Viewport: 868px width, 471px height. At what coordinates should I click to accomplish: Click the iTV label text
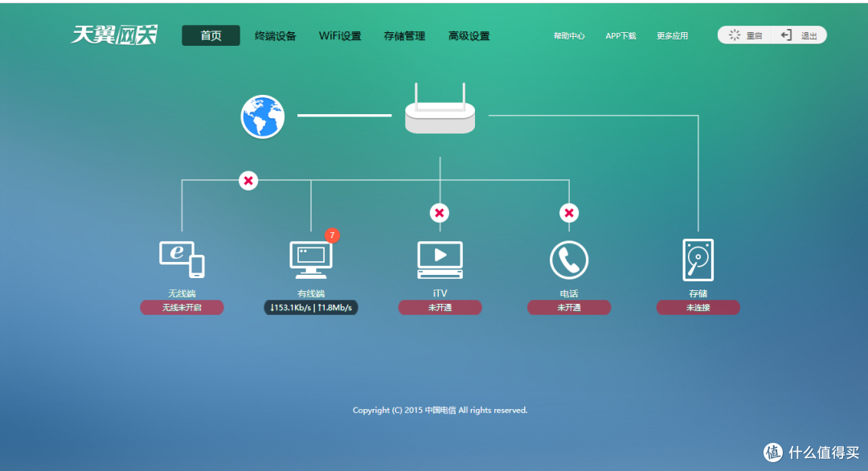tap(440, 293)
